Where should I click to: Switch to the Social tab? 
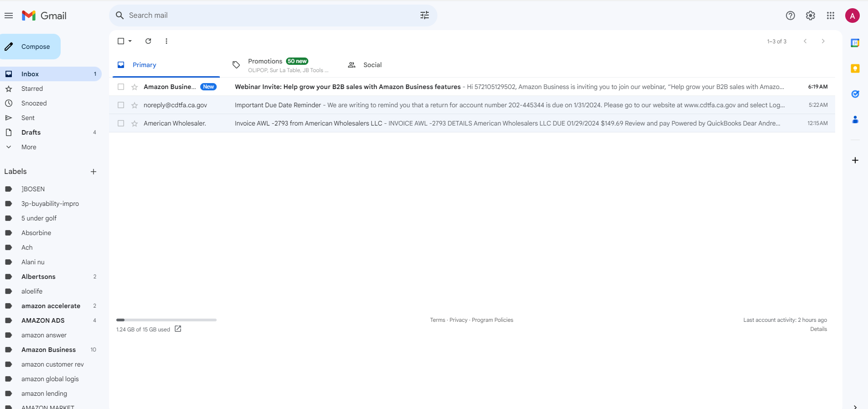click(x=364, y=65)
